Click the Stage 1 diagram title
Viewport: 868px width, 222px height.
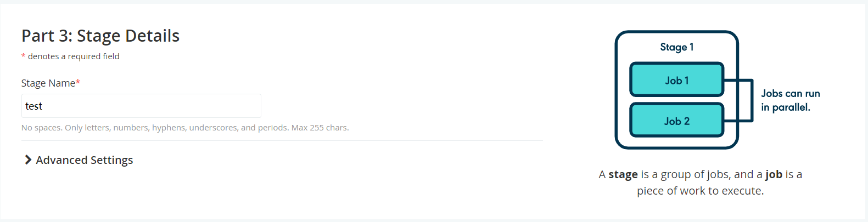click(x=676, y=47)
